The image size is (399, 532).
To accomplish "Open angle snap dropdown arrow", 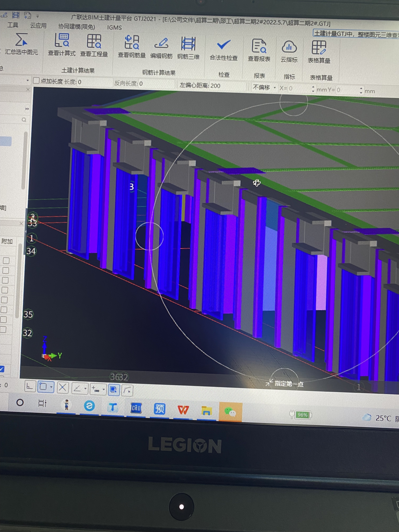I will tap(85, 388).
